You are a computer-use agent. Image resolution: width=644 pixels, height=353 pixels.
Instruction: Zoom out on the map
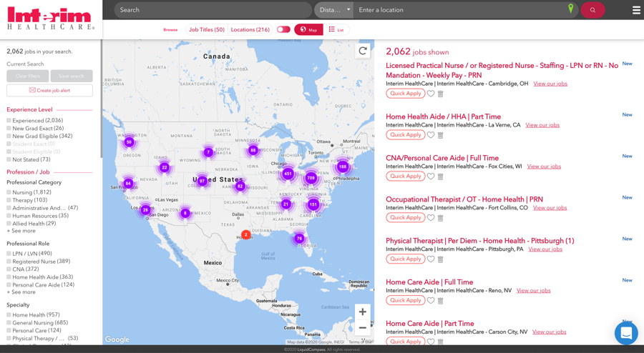click(x=363, y=327)
